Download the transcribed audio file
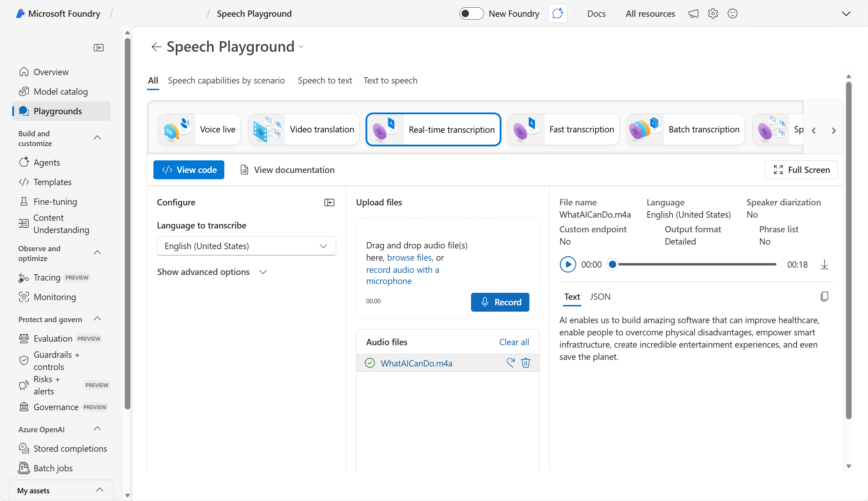The height and width of the screenshot is (501, 868). (825, 264)
